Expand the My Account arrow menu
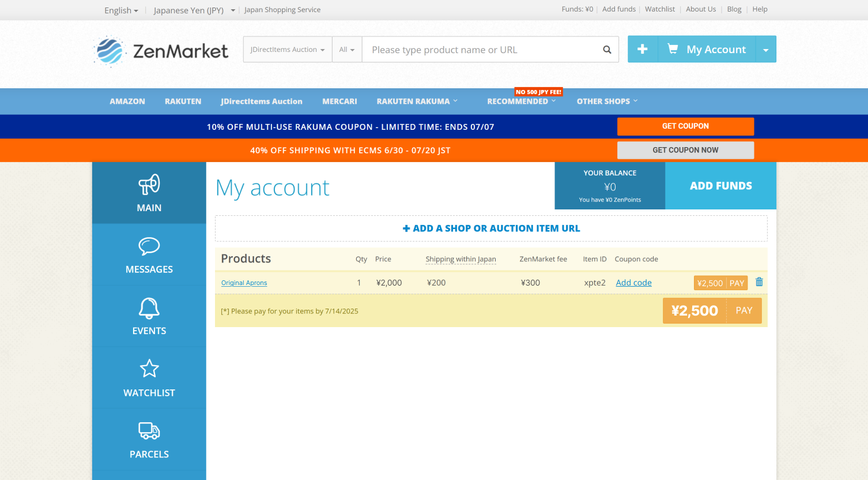 [765, 50]
